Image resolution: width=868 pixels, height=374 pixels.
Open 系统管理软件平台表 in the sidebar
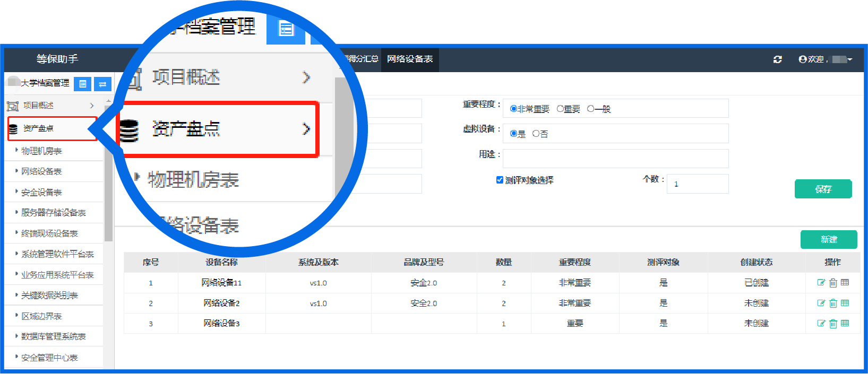point(57,254)
